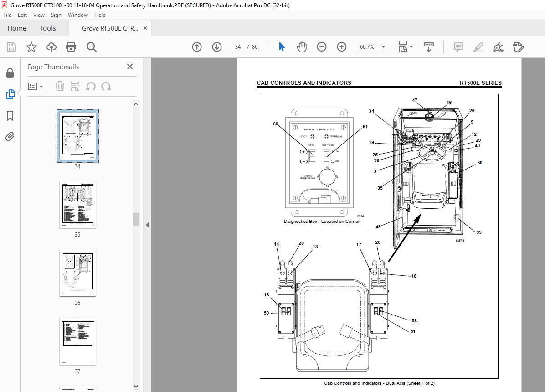Click the Fit page width icon

pos(403,47)
